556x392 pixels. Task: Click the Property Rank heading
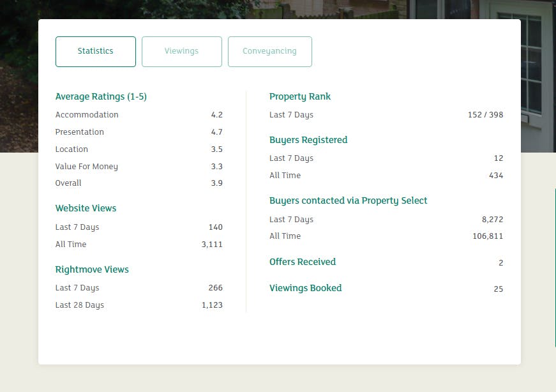click(x=300, y=97)
